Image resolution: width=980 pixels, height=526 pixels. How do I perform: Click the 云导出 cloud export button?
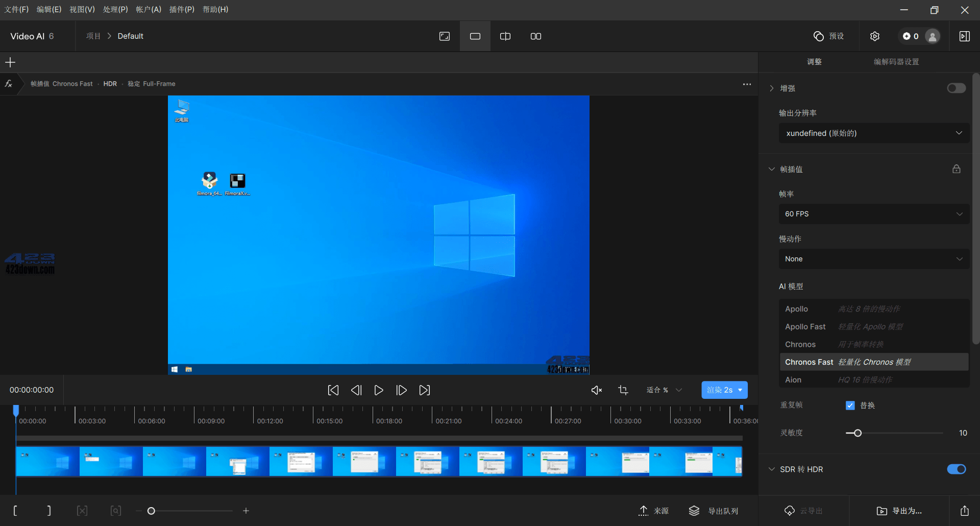803,511
